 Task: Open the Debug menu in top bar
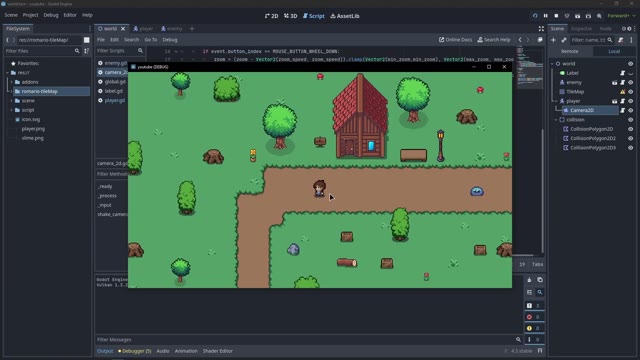pos(51,15)
